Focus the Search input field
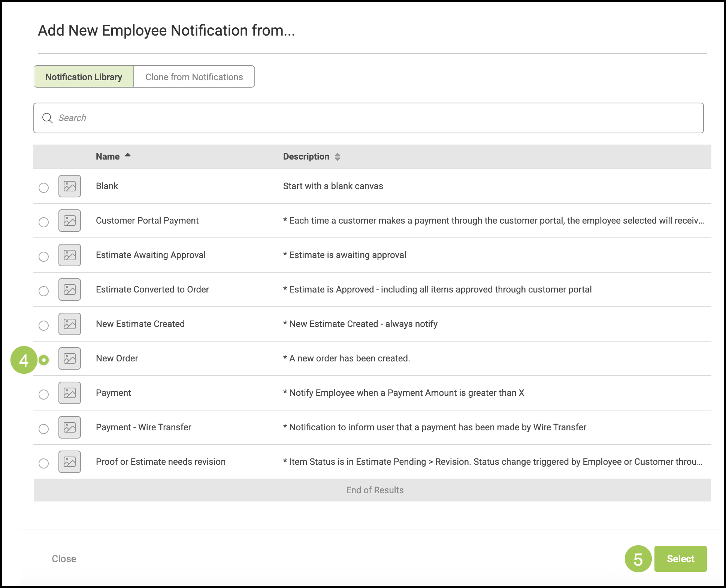This screenshot has height=588, width=726. tap(375, 118)
